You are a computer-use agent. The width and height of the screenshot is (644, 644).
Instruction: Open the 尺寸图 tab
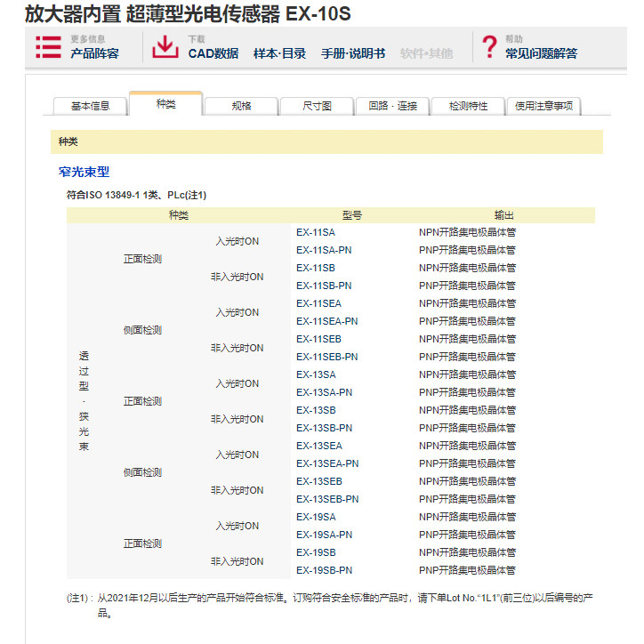pos(317,106)
